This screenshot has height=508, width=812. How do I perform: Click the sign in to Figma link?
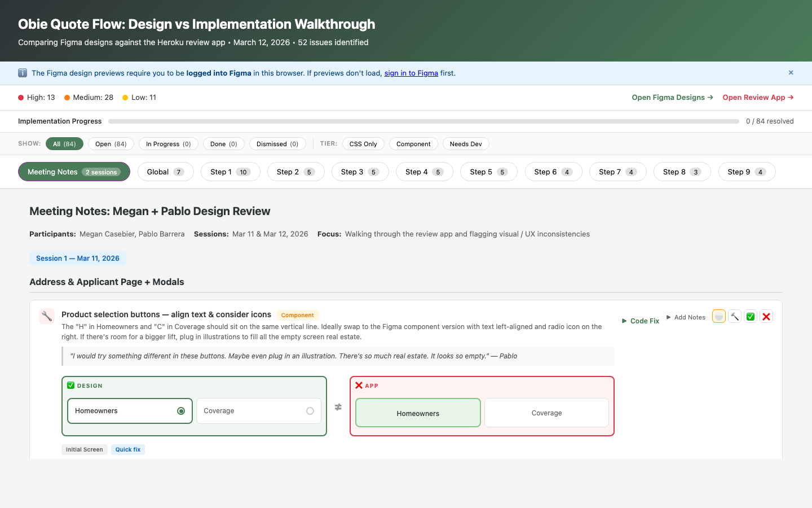tap(411, 73)
